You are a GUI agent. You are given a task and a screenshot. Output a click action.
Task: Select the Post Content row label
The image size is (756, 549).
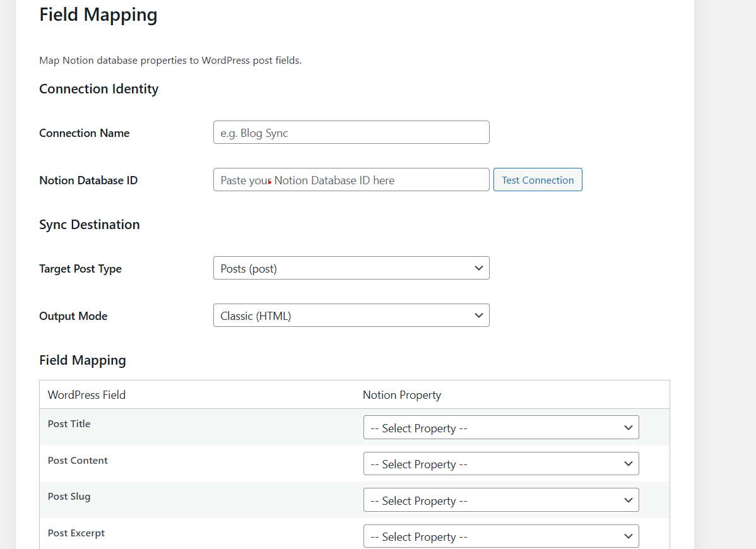click(78, 461)
